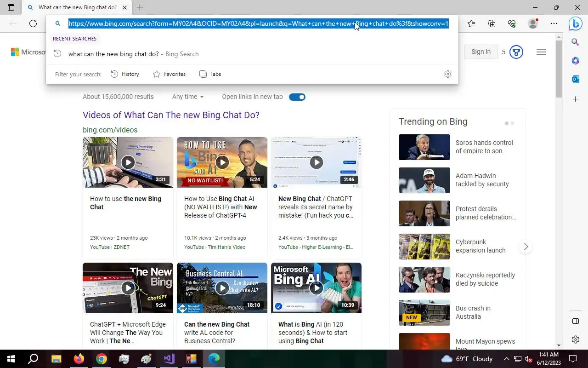Open the notification center icon
Viewport: 588px width, 368px height.
(x=573, y=359)
